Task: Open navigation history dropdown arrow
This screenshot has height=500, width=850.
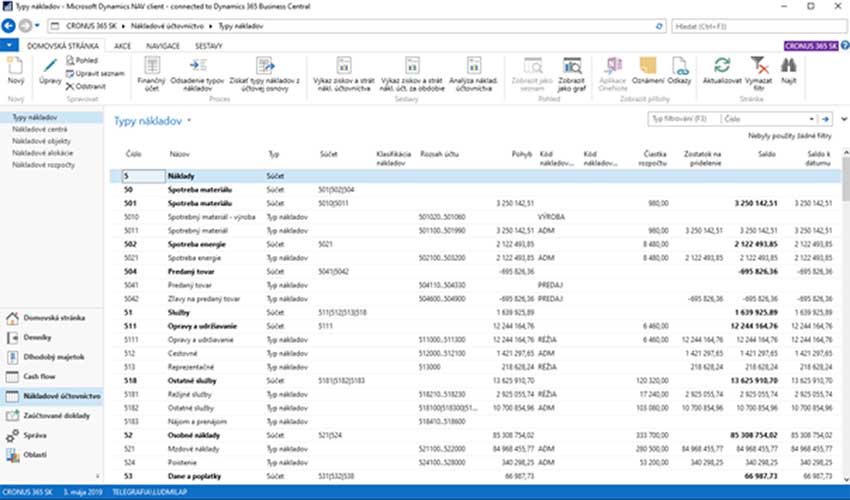Action: [x=37, y=25]
